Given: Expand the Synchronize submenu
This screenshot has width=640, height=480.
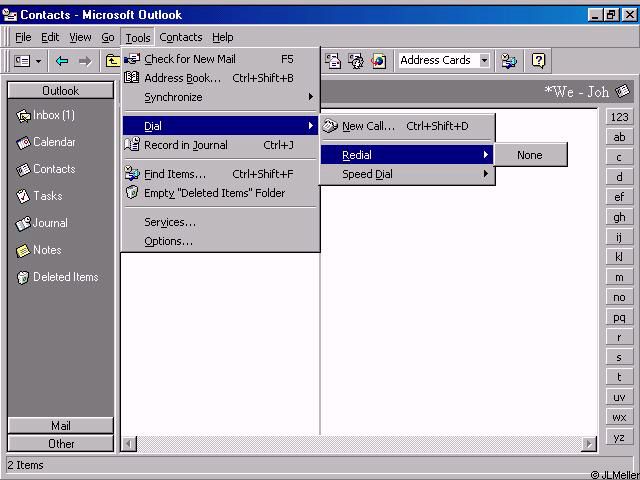Looking at the screenshot, I should point(220,97).
